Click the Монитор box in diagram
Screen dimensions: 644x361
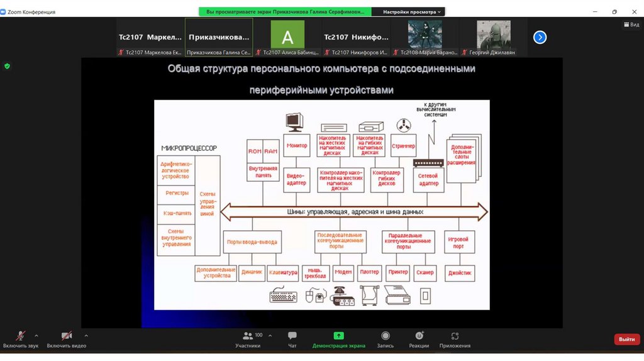297,145
